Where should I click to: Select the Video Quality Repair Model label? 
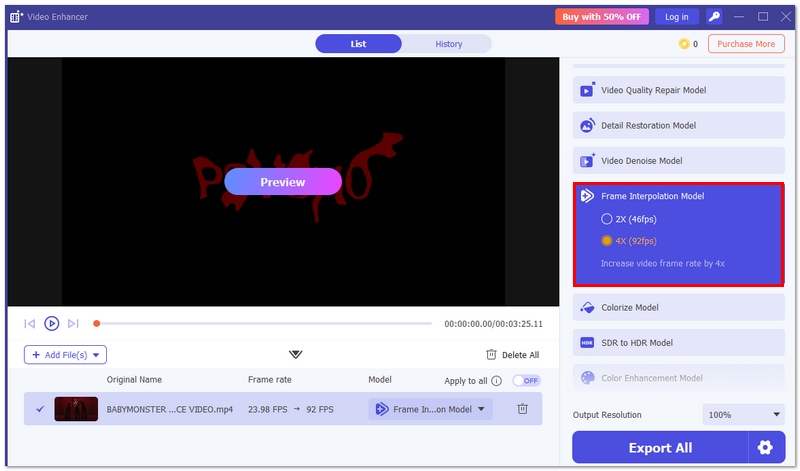[654, 90]
